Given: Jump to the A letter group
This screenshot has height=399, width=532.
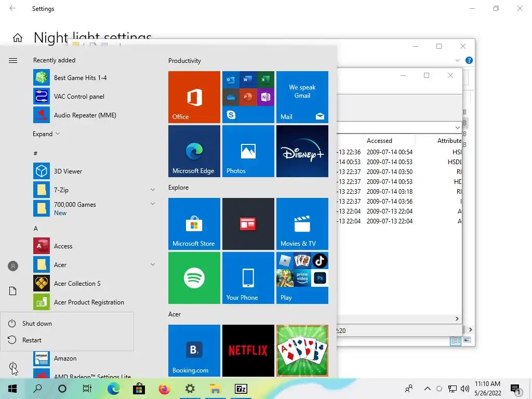Looking at the screenshot, I should (36, 229).
